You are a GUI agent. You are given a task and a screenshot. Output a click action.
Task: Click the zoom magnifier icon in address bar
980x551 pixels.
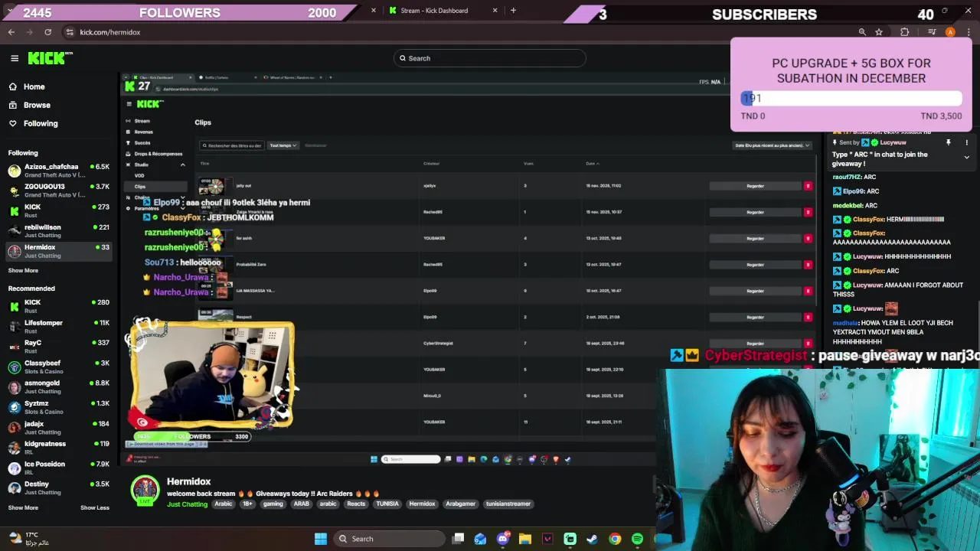click(862, 32)
